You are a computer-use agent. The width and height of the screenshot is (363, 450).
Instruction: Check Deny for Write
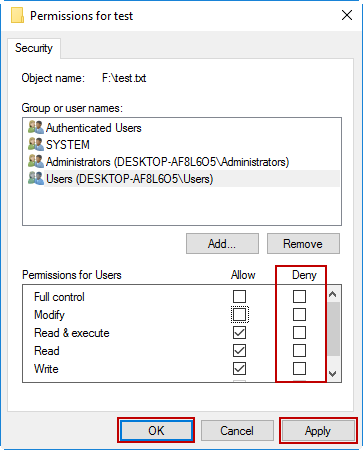click(299, 368)
